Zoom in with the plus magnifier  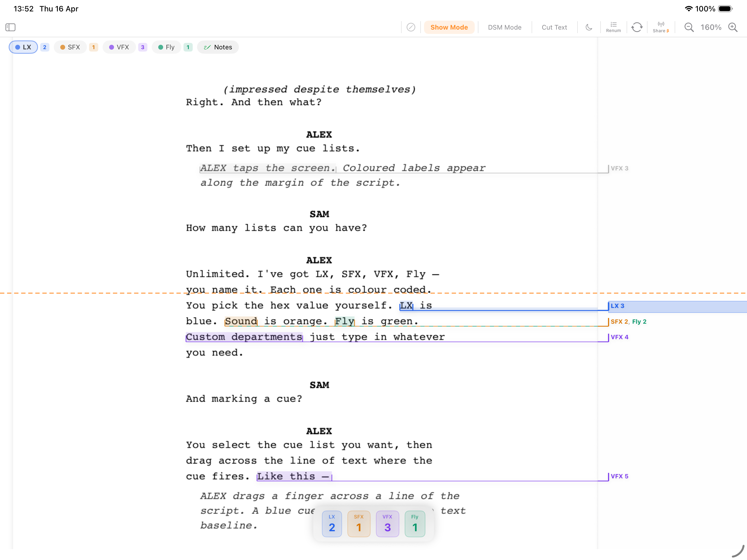tap(733, 27)
